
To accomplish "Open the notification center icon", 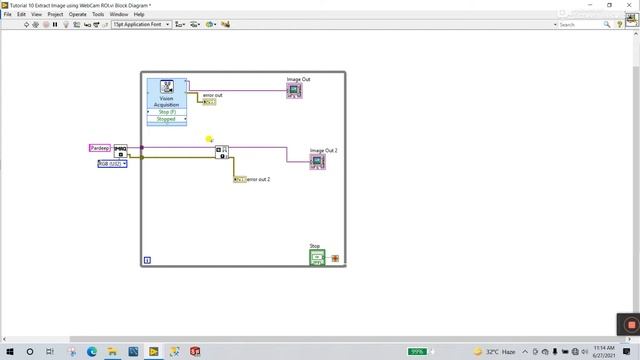I will tap(627, 351).
